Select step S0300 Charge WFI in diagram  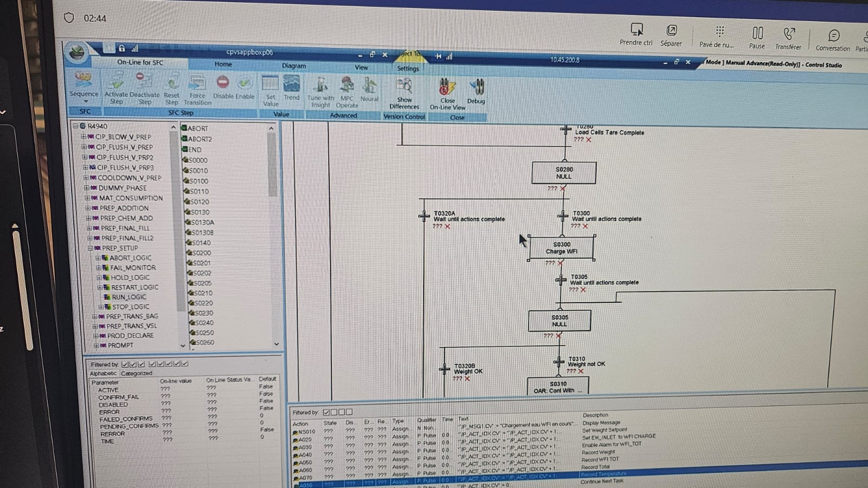pos(561,248)
